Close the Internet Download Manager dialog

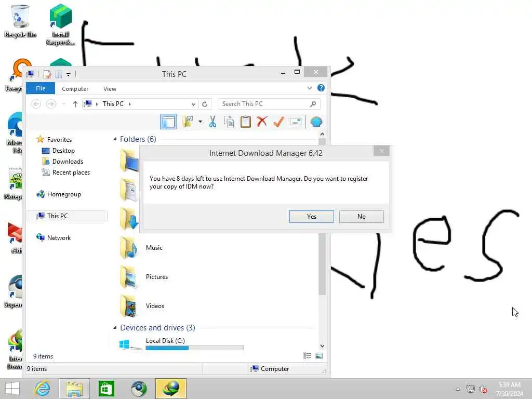[x=381, y=151]
